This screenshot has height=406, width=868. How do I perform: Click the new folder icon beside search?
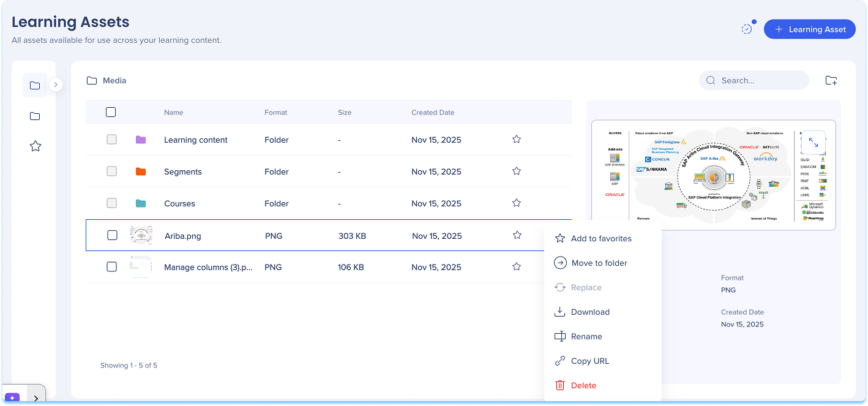tap(831, 80)
